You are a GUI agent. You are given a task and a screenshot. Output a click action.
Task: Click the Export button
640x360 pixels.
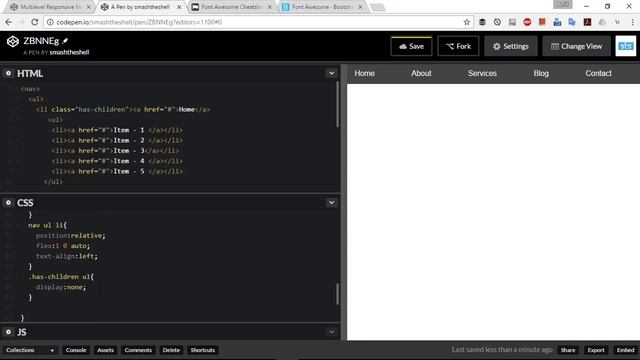[596, 350]
